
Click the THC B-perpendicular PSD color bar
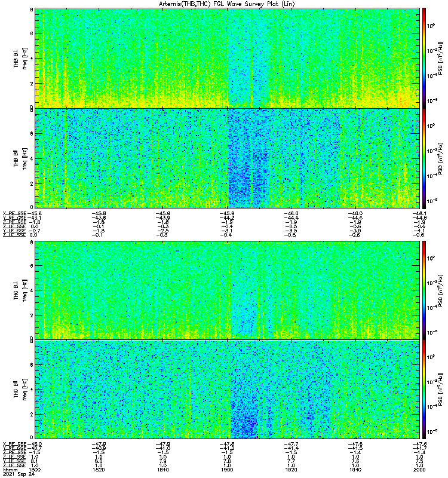pyautogui.click(x=424, y=290)
